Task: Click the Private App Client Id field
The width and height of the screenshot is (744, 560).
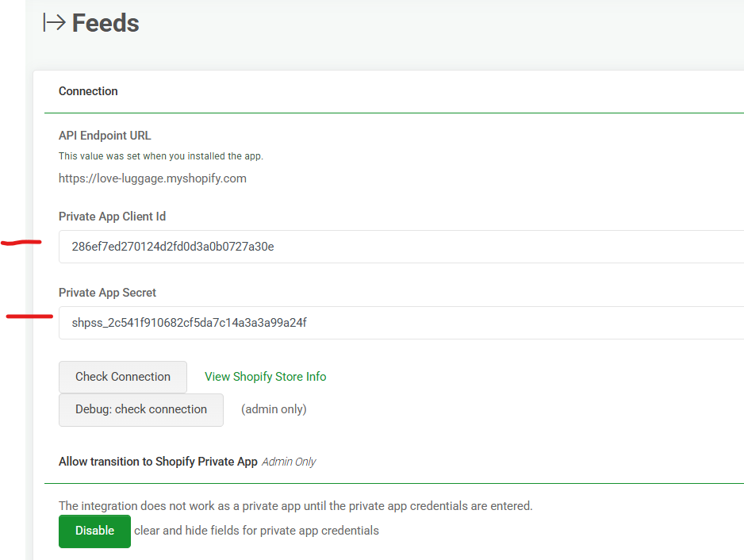Action: point(401,247)
